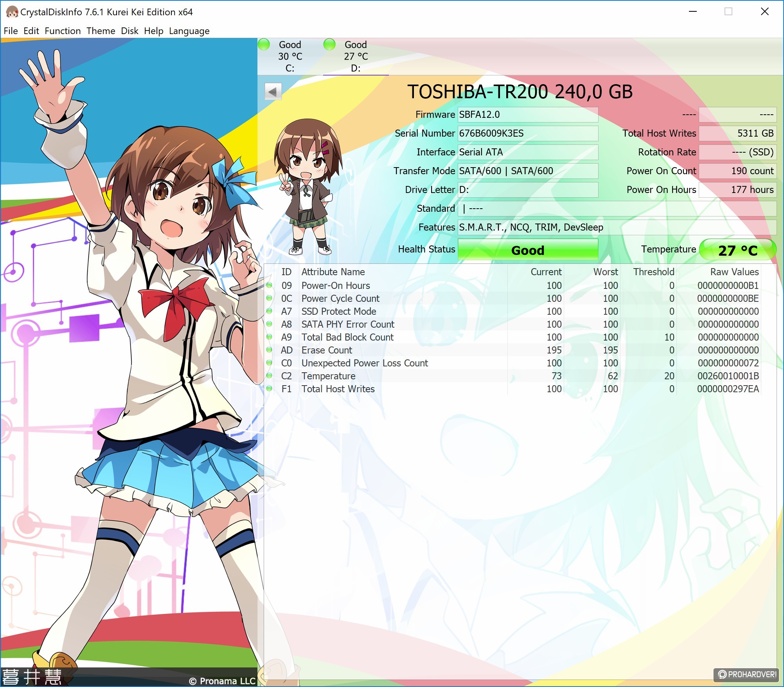Open the Function menu
784x687 pixels.
click(x=63, y=31)
